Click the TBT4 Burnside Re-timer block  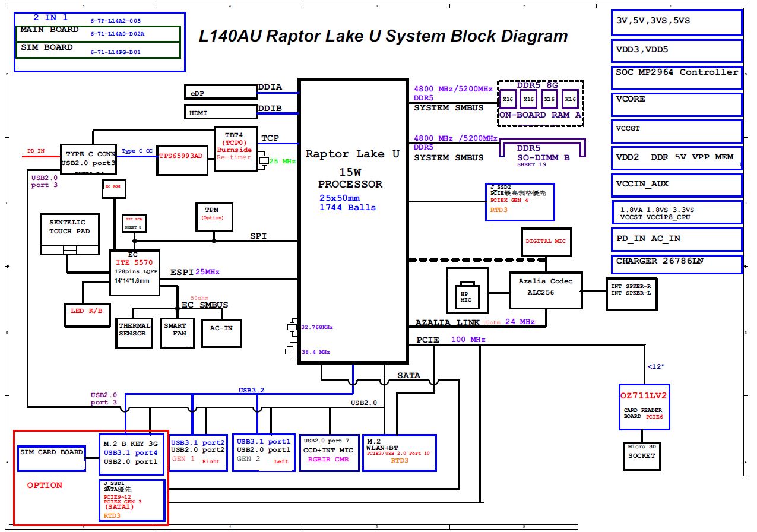[x=236, y=149]
